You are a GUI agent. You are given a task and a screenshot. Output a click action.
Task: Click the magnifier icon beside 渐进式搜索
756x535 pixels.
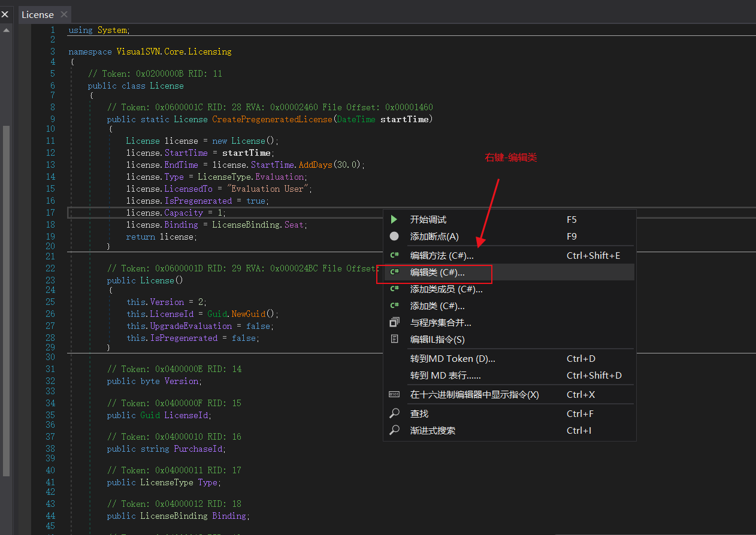click(394, 430)
